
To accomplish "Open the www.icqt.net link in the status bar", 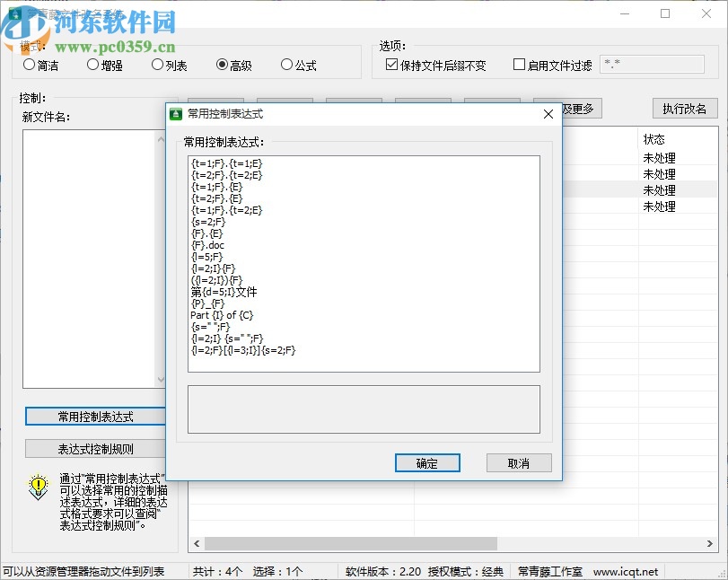I will click(627, 570).
